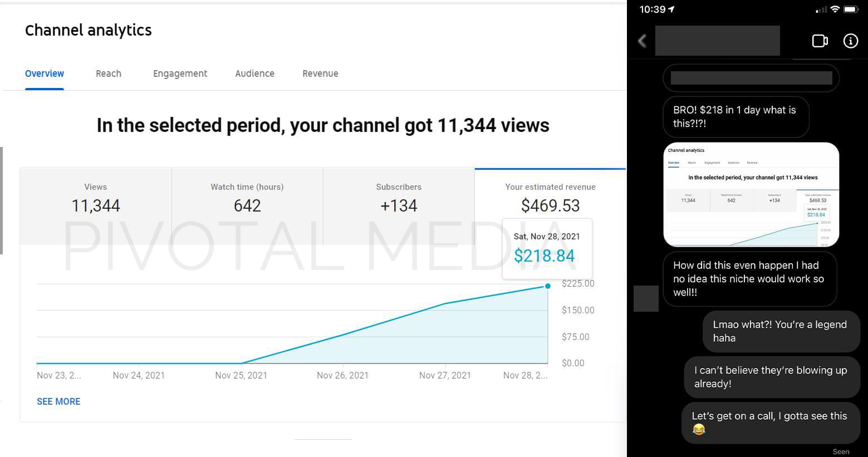Click the laughing emoji in message
The width and height of the screenshot is (868, 457).
coord(699,429)
